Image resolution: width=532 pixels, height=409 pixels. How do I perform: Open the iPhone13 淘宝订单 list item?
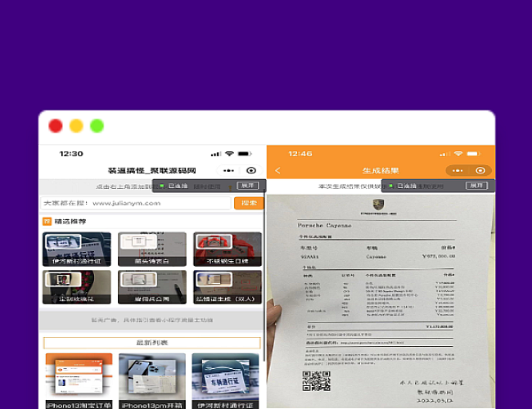click(x=79, y=381)
